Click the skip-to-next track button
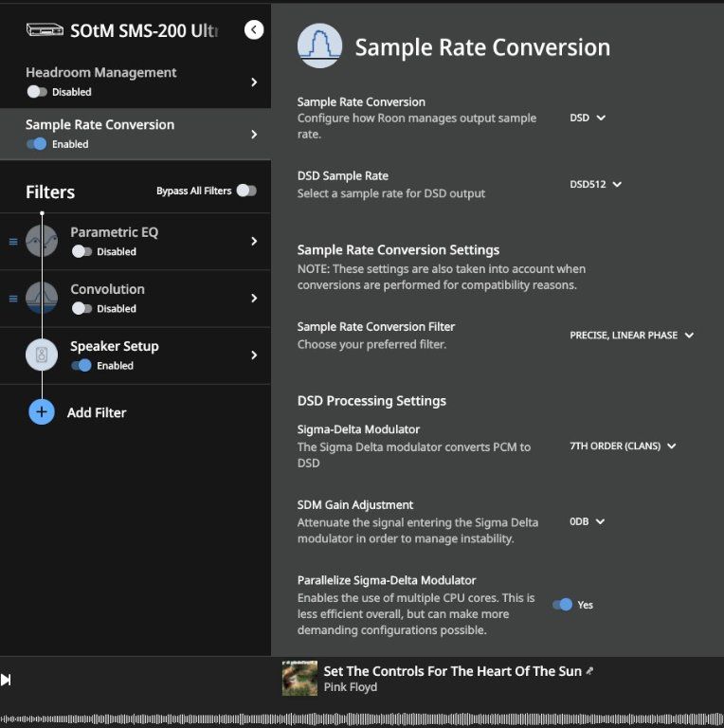This screenshot has width=724, height=728. (6, 680)
